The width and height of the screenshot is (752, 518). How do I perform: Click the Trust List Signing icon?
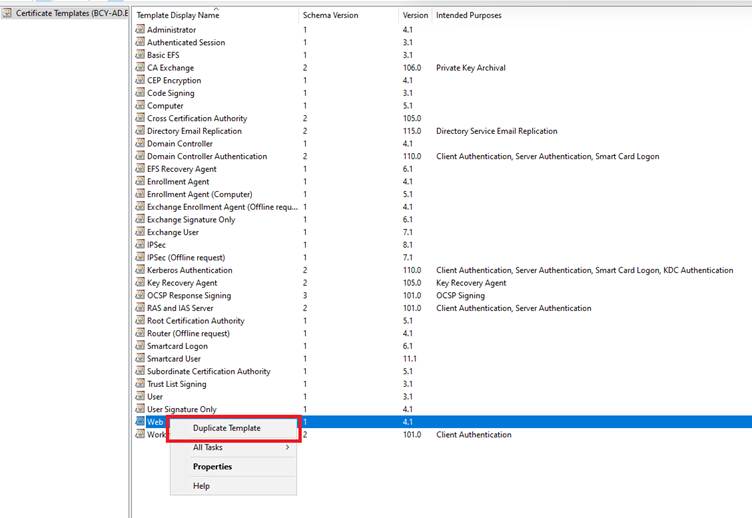pyautogui.click(x=140, y=384)
